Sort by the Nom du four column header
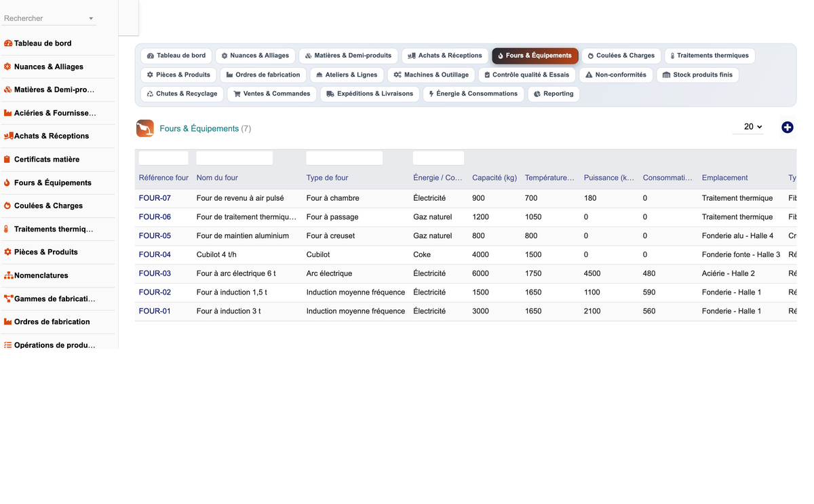The height and width of the screenshot is (504, 814). pyautogui.click(x=217, y=178)
